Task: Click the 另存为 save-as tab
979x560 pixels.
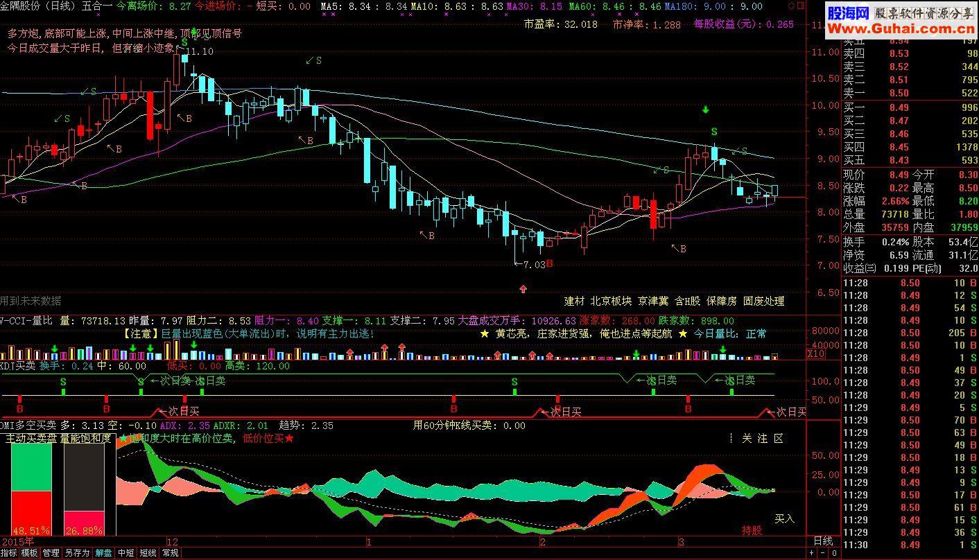Action: [78, 553]
